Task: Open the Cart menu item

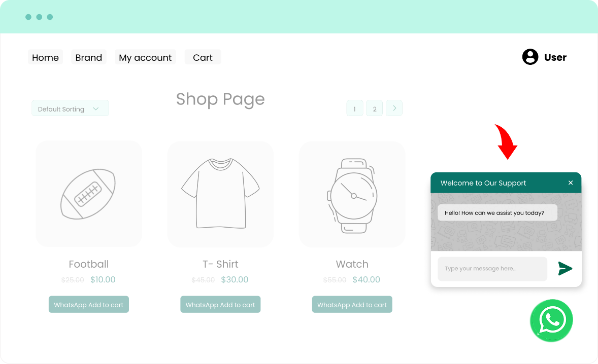Action: click(x=203, y=57)
